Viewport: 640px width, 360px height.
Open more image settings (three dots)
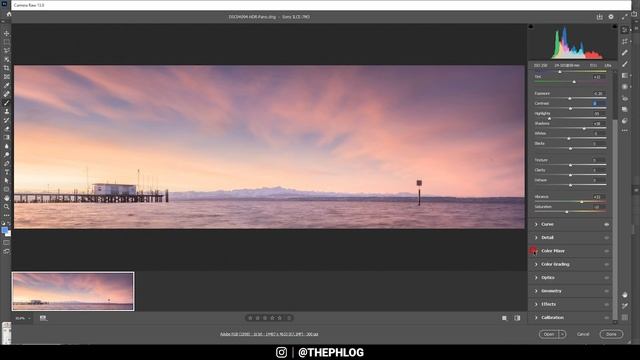point(624,131)
